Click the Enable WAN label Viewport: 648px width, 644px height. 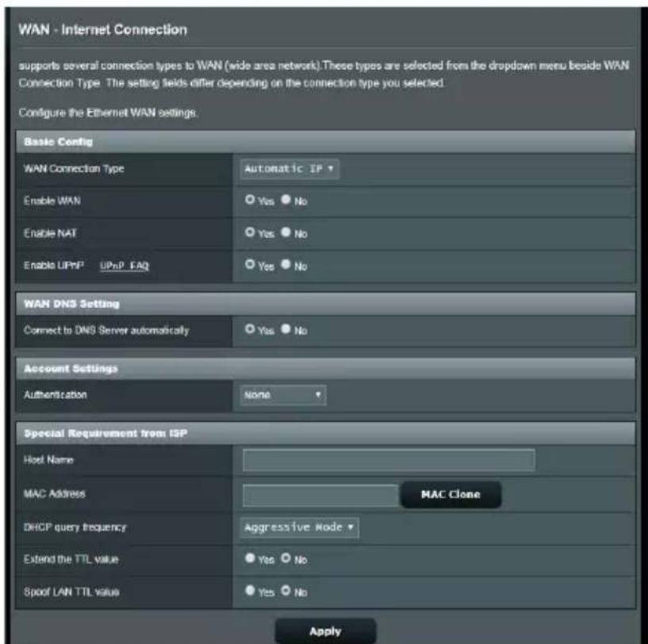pyautogui.click(x=52, y=201)
